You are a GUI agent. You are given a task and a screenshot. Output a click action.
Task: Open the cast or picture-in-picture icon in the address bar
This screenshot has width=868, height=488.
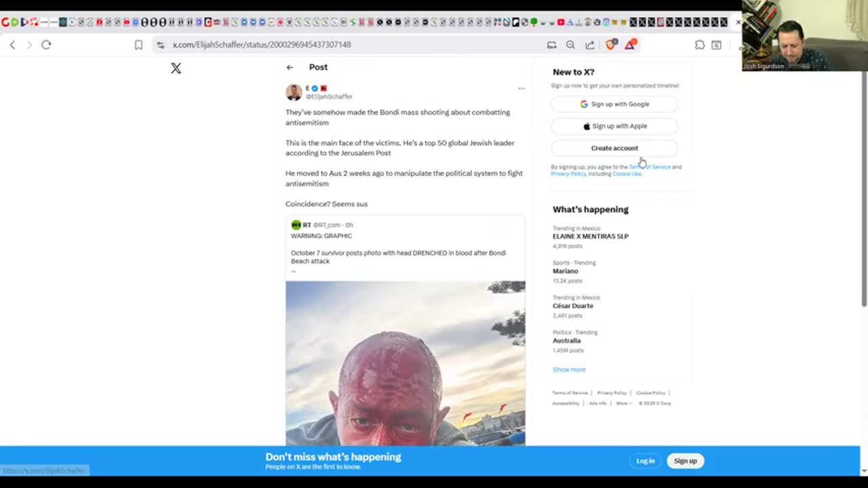(x=551, y=45)
